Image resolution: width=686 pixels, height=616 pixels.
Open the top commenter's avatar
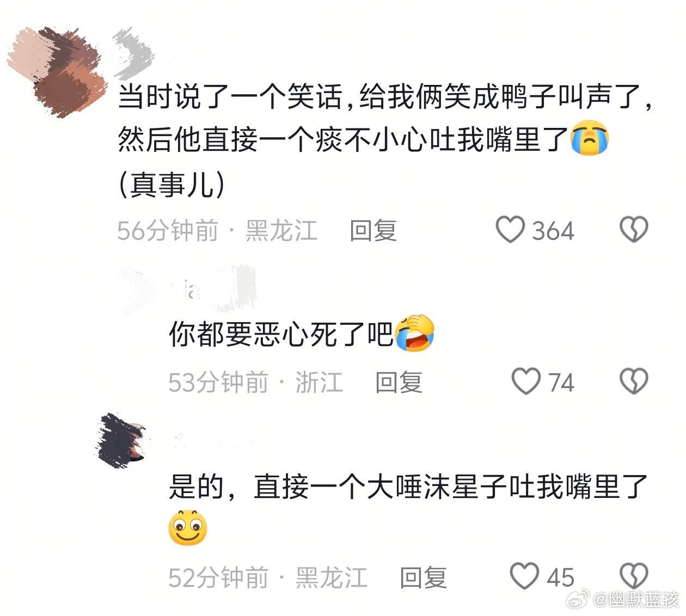click(x=56, y=71)
